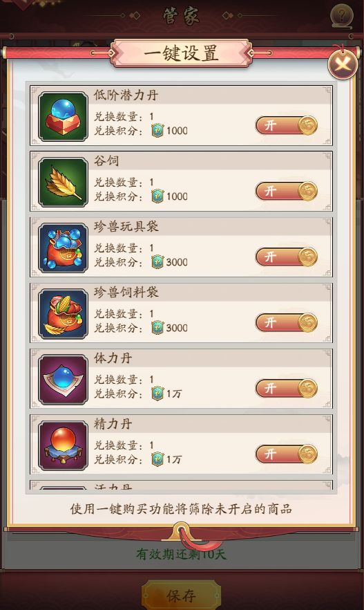The image size is (364, 610).
Task: Select the 珍兽玩具袋 toy bag icon
Action: 63,248
